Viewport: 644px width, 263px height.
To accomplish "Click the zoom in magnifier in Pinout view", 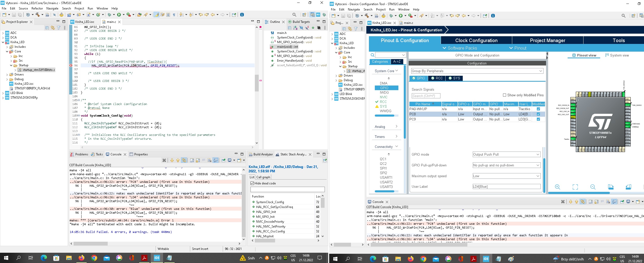I will click(x=557, y=187).
